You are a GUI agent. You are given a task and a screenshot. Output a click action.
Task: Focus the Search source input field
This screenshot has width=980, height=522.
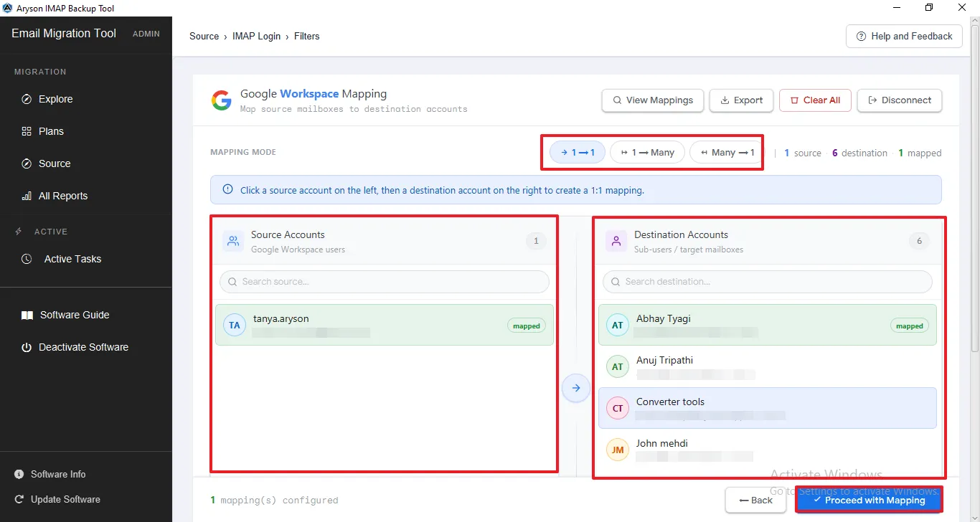385,282
